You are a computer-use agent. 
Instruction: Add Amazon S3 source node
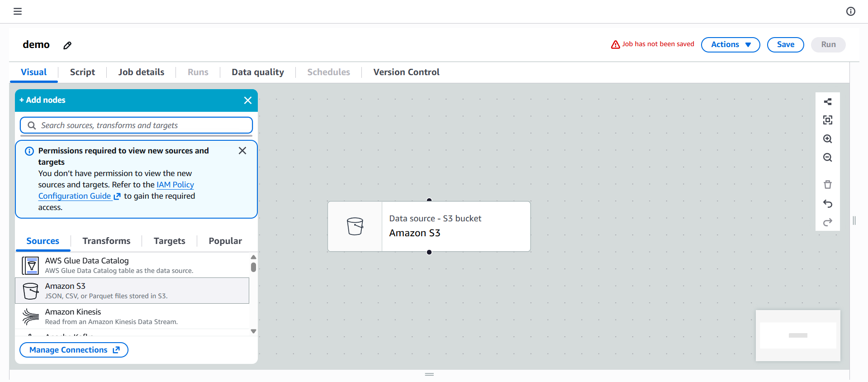132,291
